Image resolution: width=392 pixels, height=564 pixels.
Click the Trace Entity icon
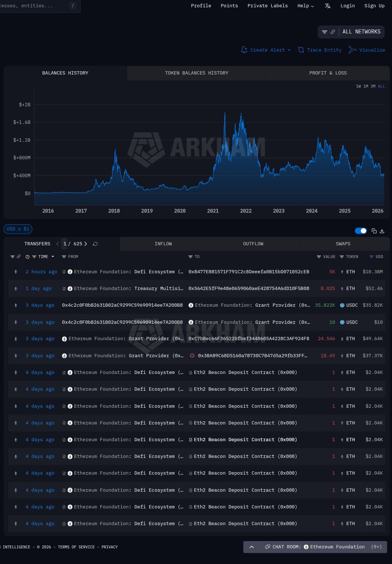(301, 50)
